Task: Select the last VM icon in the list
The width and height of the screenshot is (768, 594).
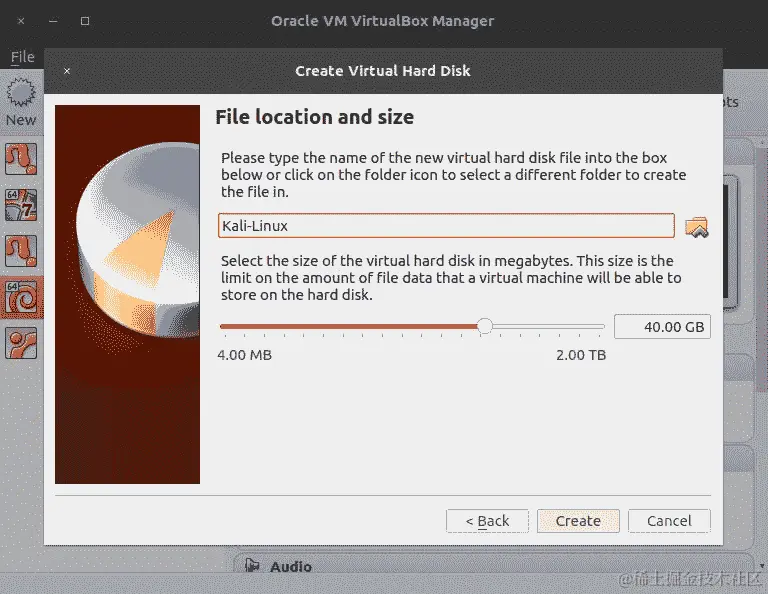Action: click(21, 343)
